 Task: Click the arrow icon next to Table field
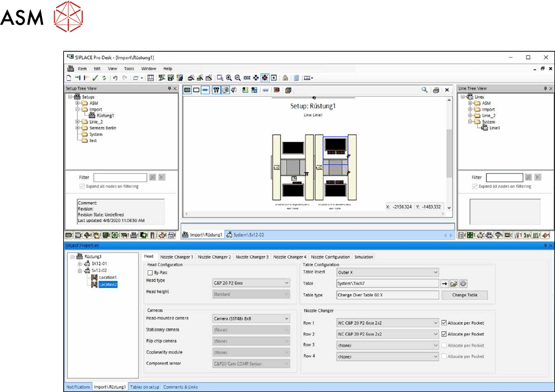pos(445,284)
